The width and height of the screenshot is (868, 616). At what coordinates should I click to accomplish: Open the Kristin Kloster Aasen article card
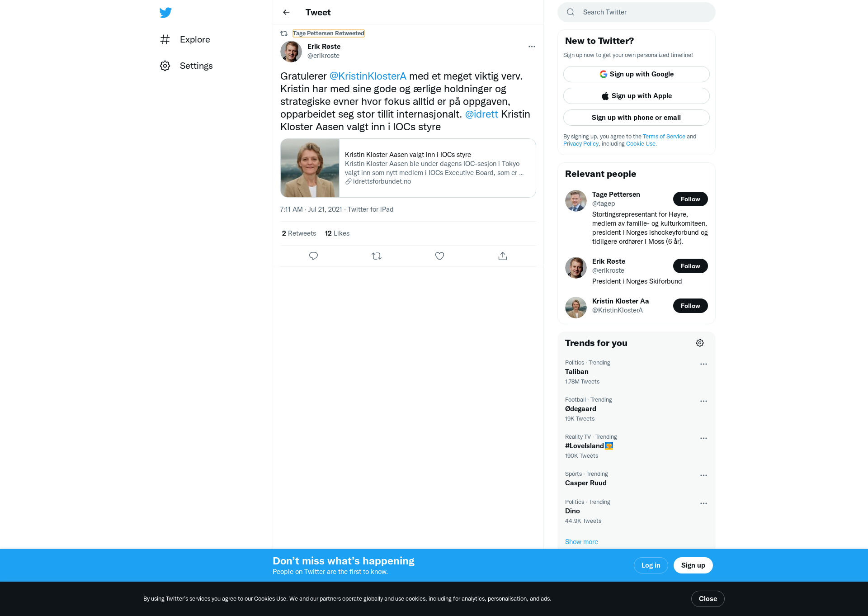408,168
